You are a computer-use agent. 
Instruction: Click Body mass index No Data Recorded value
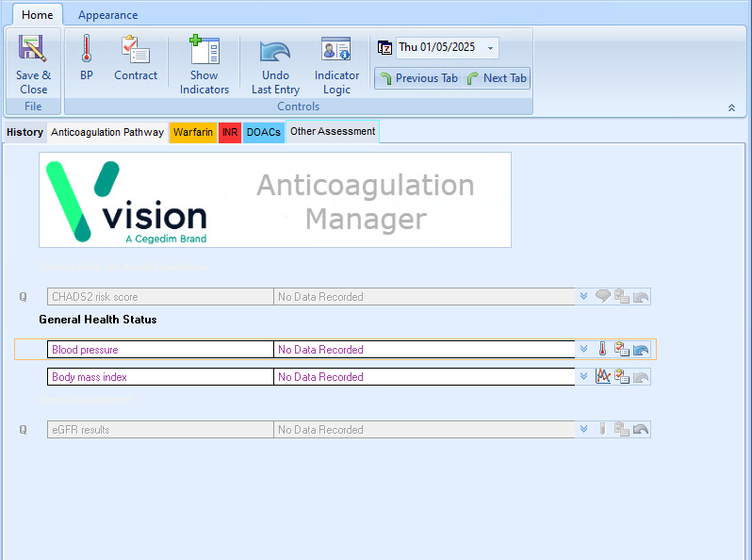(x=424, y=377)
